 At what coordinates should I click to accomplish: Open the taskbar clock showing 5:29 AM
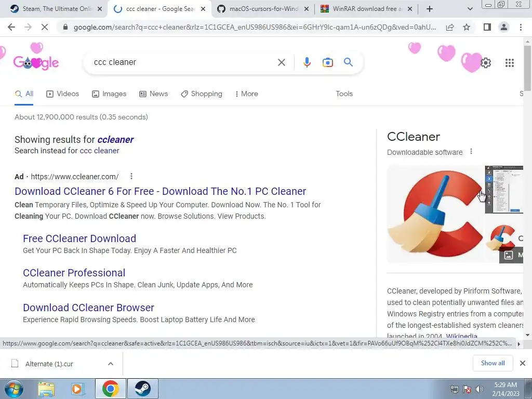(506, 389)
